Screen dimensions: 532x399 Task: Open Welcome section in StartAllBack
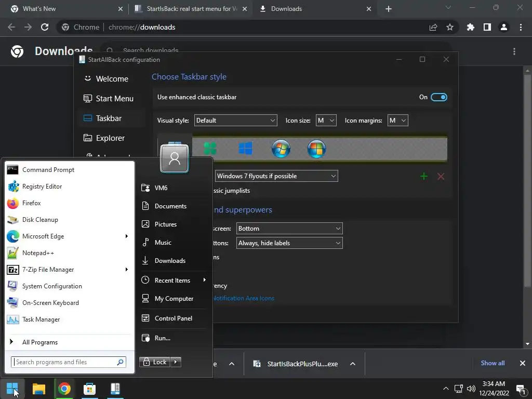pyautogui.click(x=112, y=79)
